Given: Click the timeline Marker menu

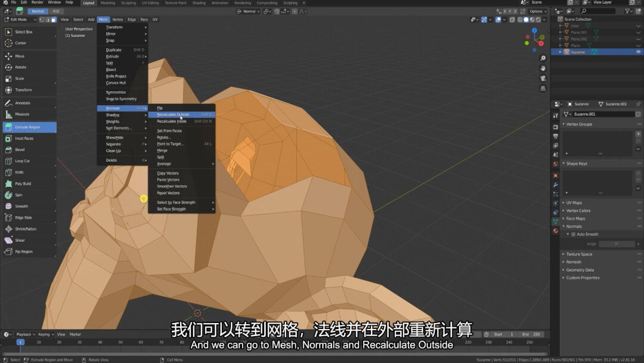Looking at the screenshot, I should click(75, 334).
